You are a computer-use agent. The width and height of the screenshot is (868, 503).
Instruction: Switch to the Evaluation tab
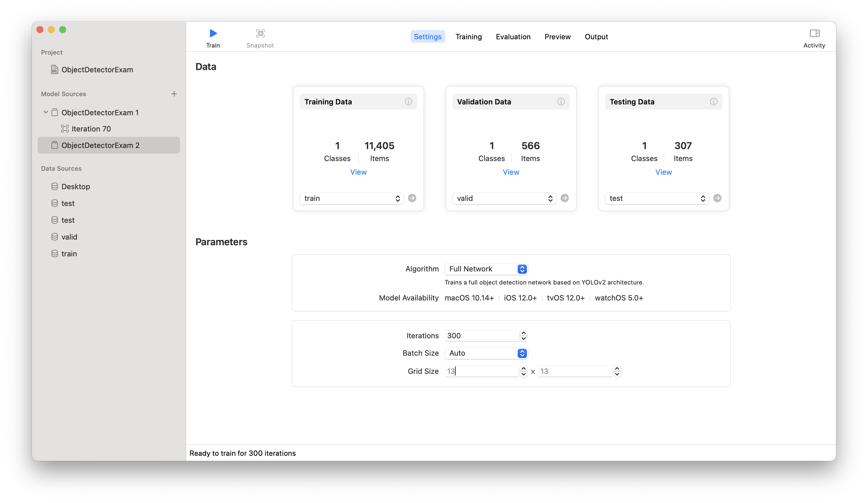(x=513, y=36)
